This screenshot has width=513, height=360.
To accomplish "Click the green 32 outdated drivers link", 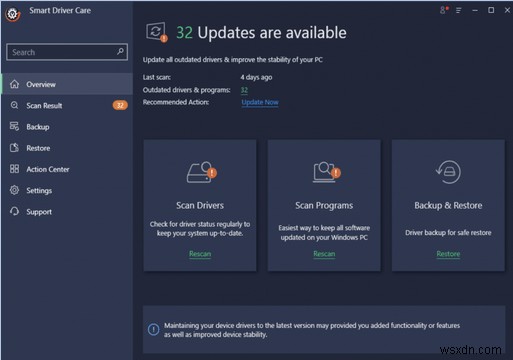I will 244,90.
